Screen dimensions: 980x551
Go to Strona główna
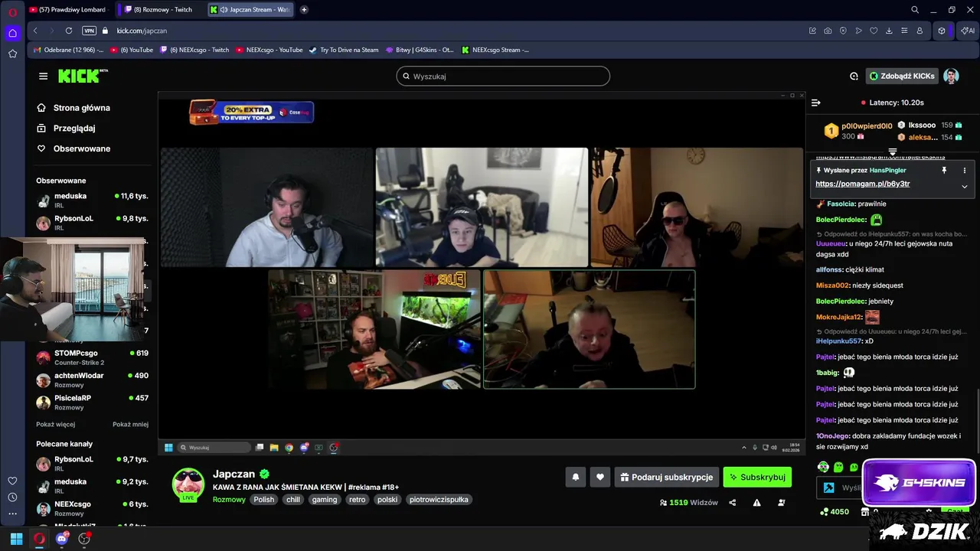(73, 108)
